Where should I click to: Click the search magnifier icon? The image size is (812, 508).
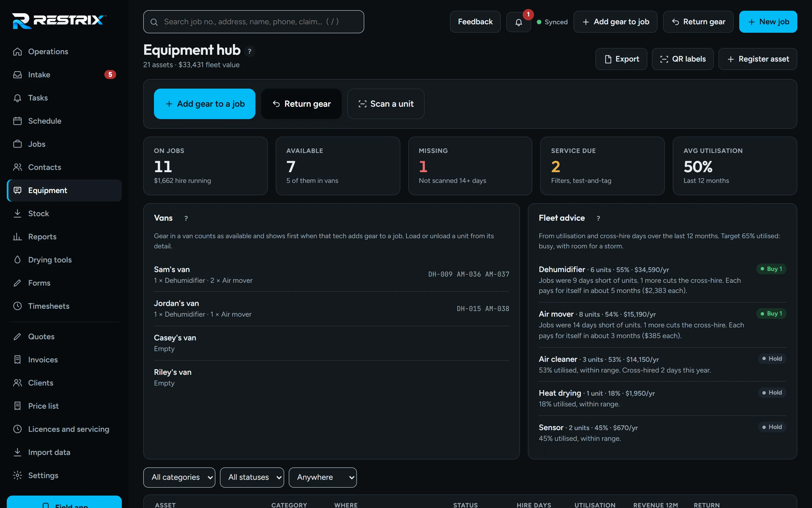click(x=154, y=22)
